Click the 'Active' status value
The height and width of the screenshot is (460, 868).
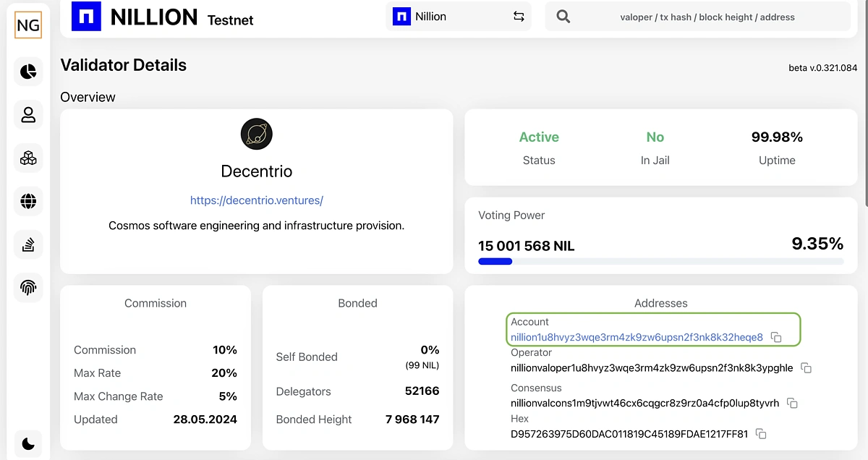[539, 137]
